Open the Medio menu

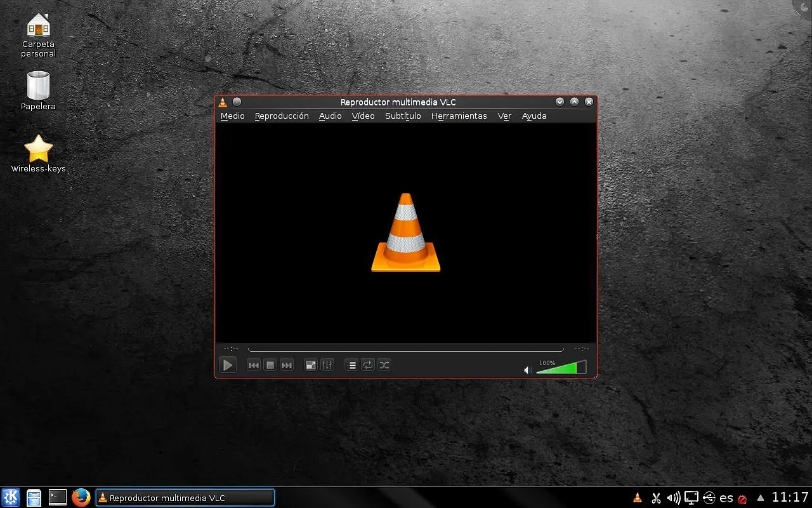(x=232, y=116)
